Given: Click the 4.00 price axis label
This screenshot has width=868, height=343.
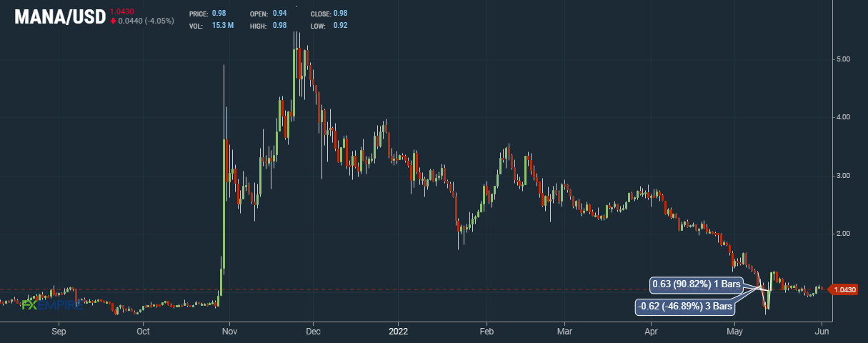Looking at the screenshot, I should 842,117.
